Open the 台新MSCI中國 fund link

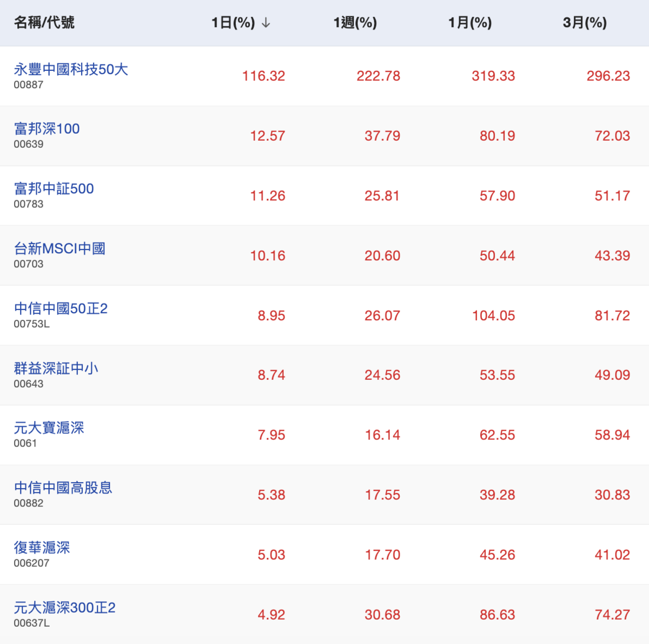point(59,248)
